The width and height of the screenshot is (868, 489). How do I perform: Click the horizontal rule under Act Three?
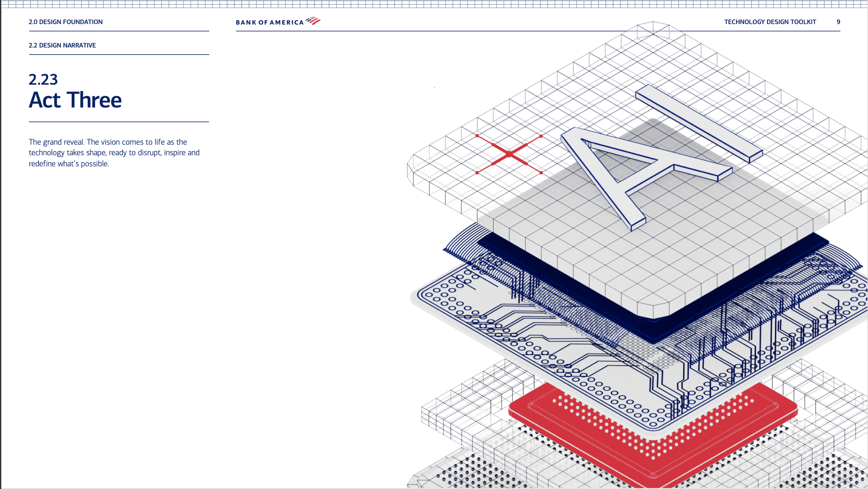pyautogui.click(x=119, y=122)
